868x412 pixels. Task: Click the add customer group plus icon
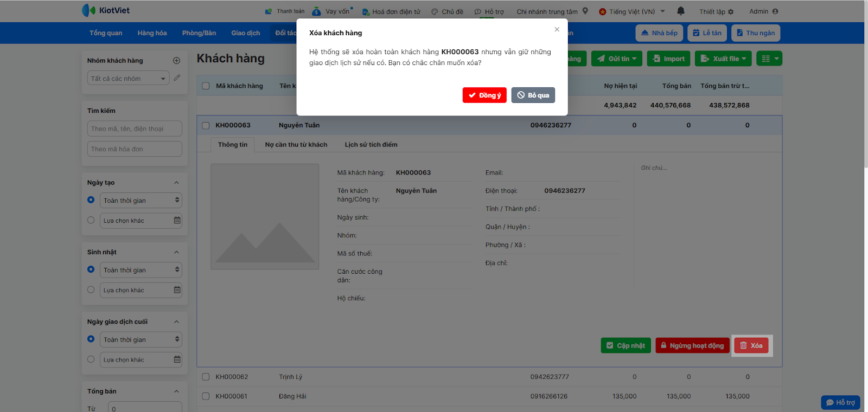pos(176,61)
